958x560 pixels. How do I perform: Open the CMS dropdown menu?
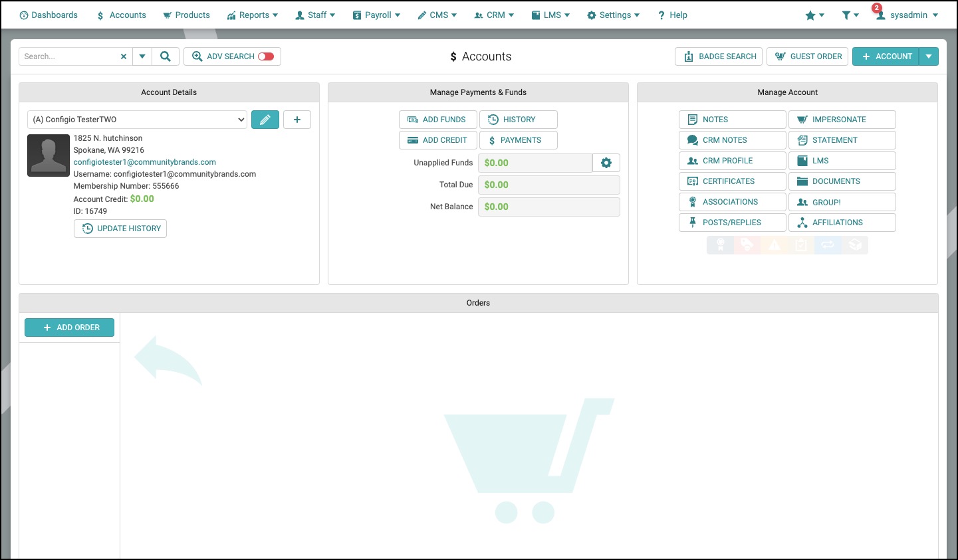click(x=437, y=15)
